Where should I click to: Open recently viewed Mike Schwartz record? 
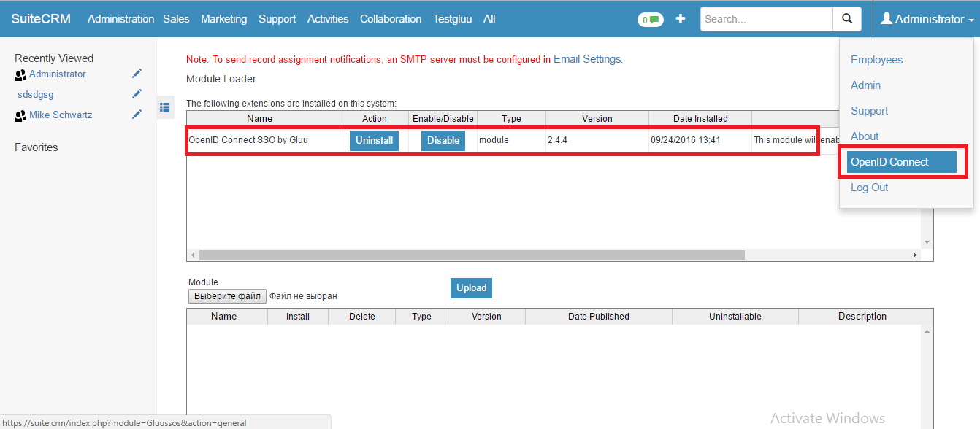point(61,115)
